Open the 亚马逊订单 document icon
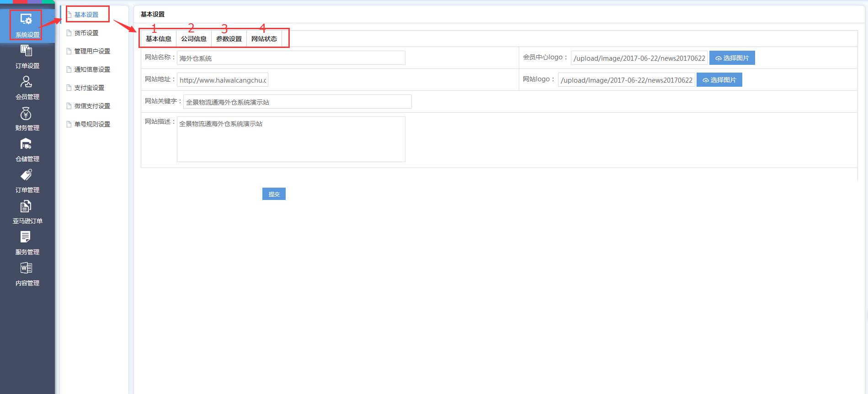The height and width of the screenshot is (394, 868). point(26,206)
